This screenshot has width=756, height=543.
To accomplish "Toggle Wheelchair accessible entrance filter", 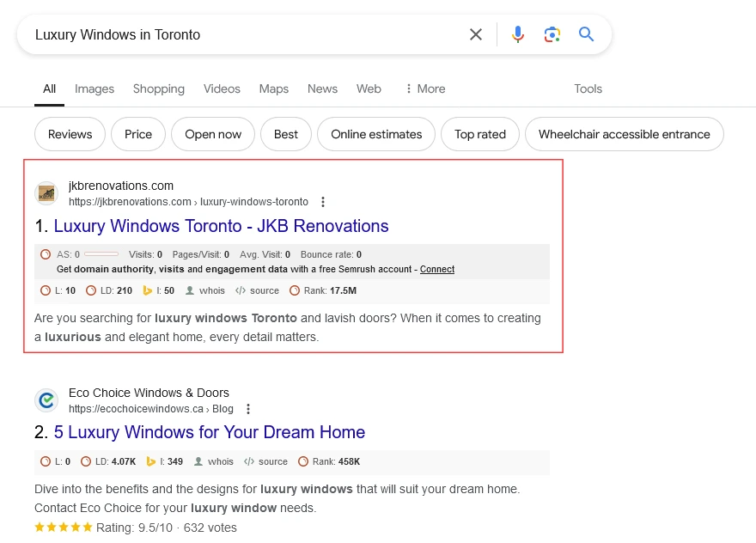I will 624,134.
